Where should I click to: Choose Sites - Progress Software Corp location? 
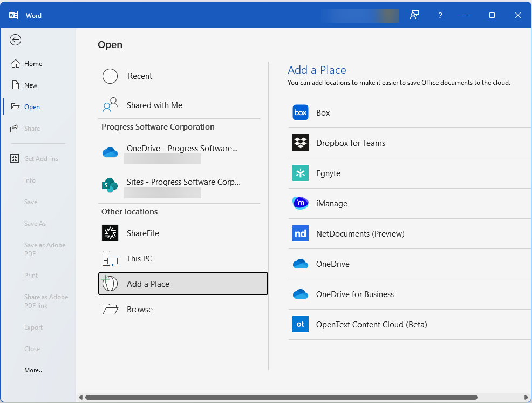[x=183, y=186]
